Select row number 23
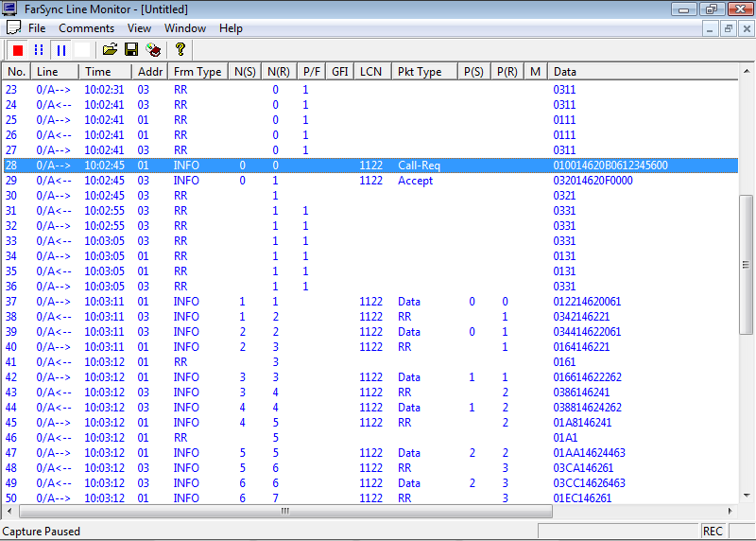Viewport: 756px width, 541px height. pos(11,90)
